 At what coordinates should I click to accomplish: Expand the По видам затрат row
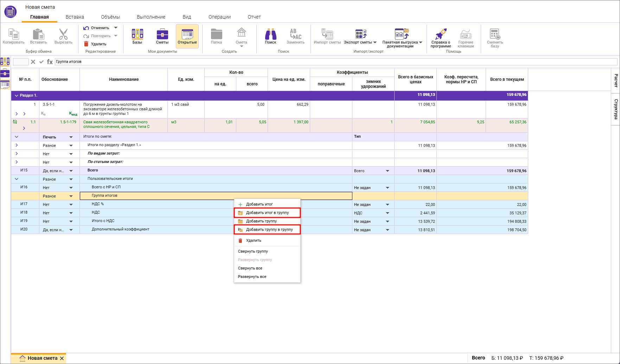[x=17, y=154]
